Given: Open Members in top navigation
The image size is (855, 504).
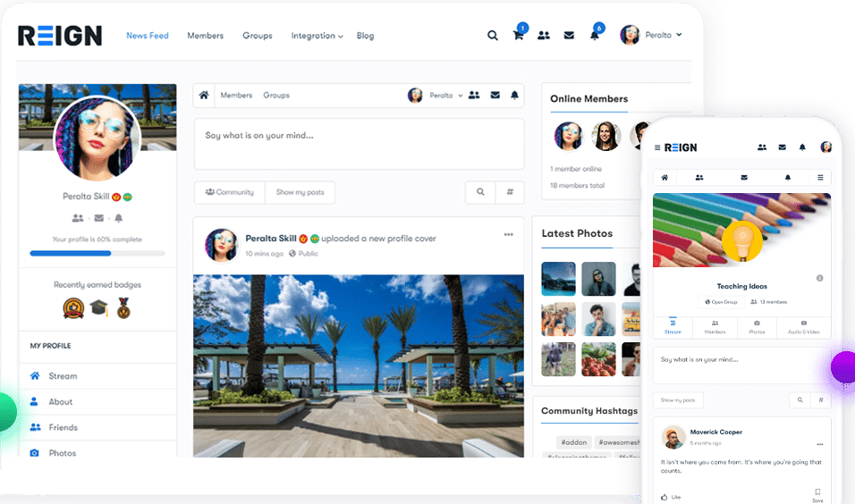Looking at the screenshot, I should (205, 36).
